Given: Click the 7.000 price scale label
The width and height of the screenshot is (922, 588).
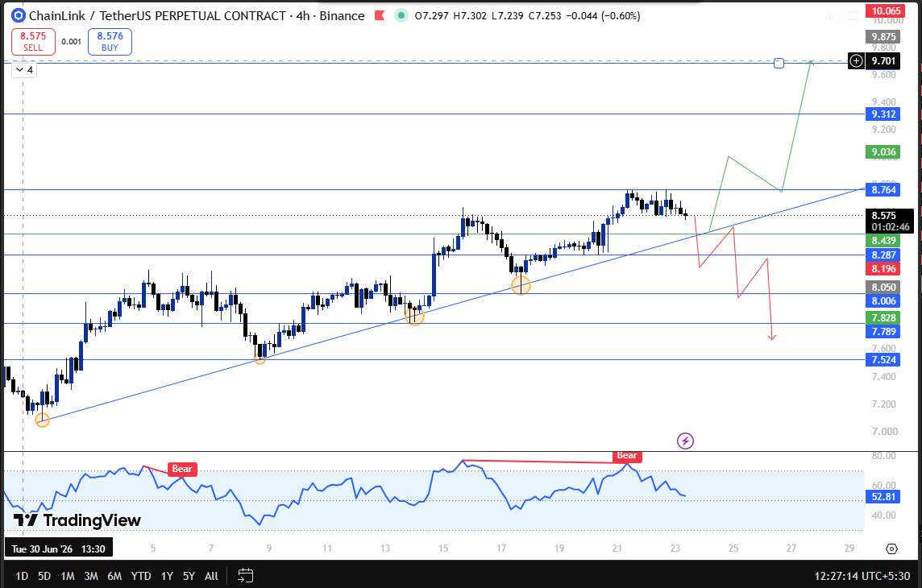Looking at the screenshot, I should pos(885,432).
